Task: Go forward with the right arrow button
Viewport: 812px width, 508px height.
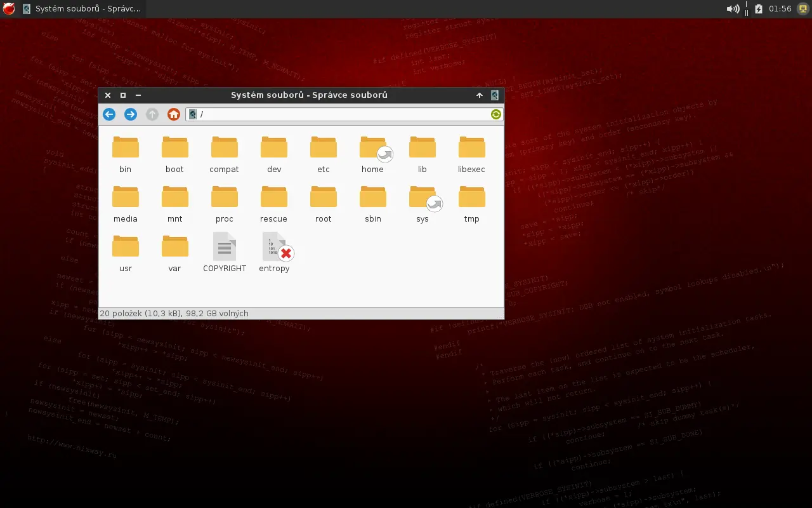Action: (131, 114)
